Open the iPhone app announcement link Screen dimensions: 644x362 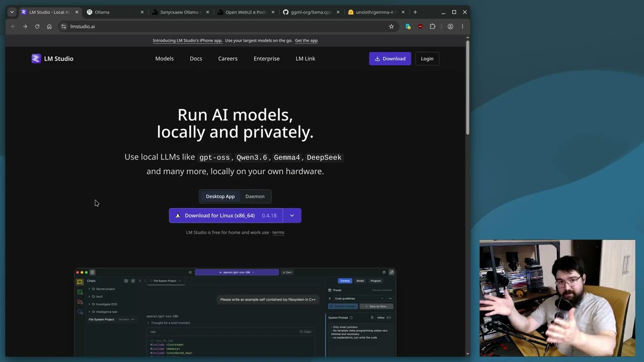tap(187, 41)
